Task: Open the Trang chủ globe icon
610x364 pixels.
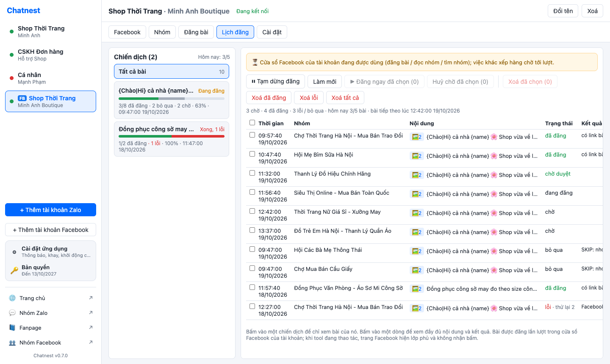Action: 12,298
